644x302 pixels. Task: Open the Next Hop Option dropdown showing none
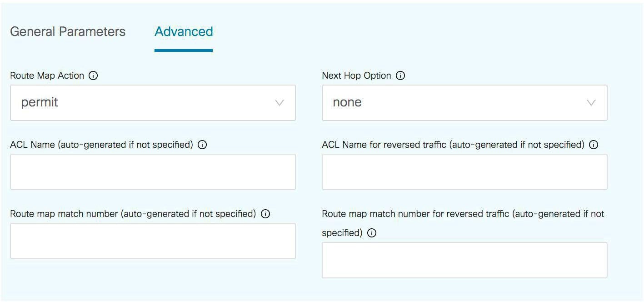tap(464, 103)
